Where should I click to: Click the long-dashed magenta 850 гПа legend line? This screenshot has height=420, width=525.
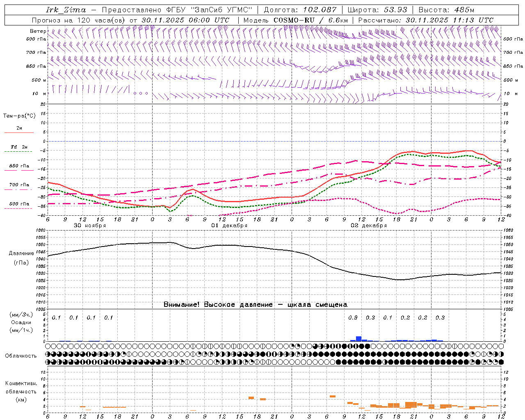click(x=19, y=171)
